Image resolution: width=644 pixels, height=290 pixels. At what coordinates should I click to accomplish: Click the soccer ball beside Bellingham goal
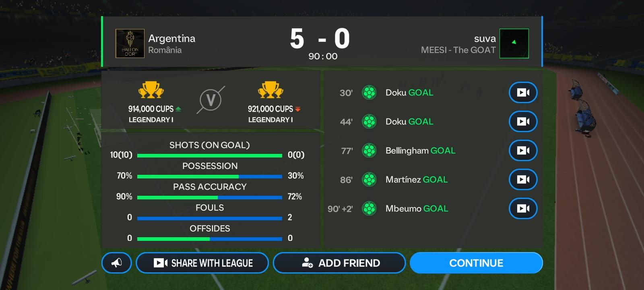pos(369,151)
